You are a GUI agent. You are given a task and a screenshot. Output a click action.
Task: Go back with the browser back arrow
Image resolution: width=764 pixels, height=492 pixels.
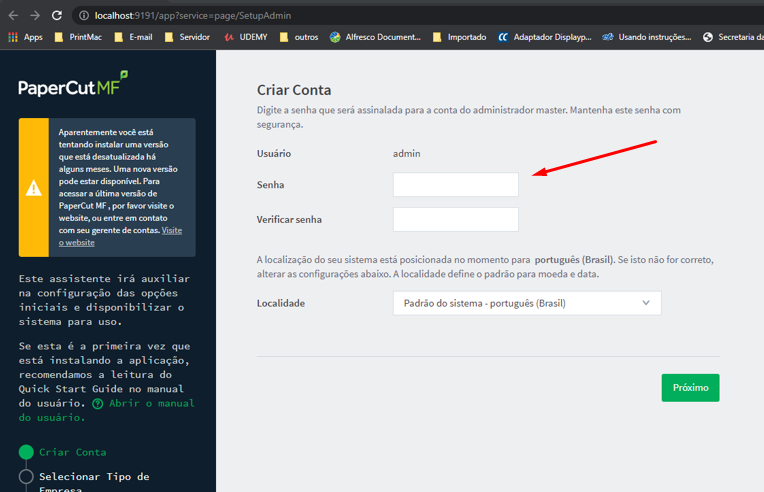coord(13,16)
